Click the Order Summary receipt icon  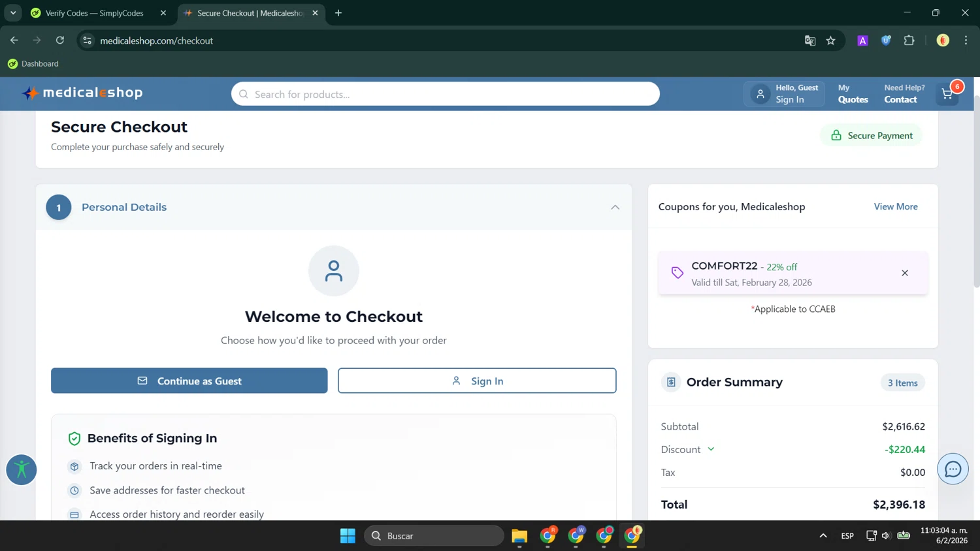pos(671,382)
